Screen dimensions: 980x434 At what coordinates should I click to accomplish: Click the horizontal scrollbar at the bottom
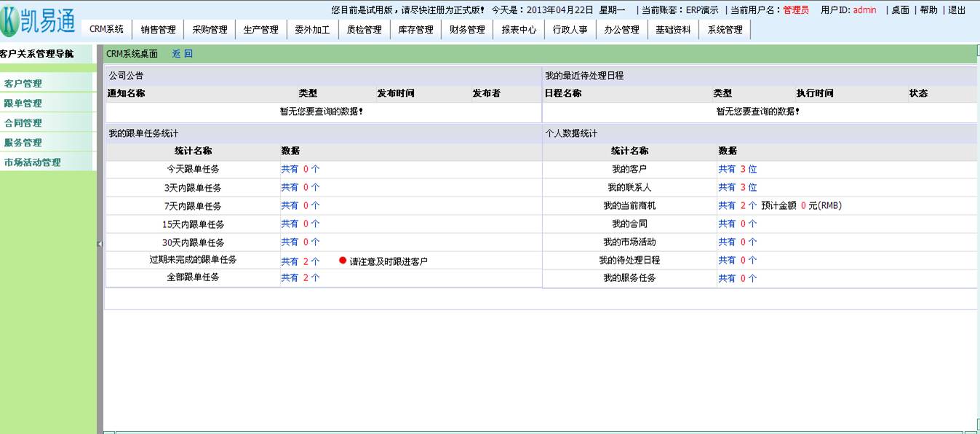coord(538,432)
